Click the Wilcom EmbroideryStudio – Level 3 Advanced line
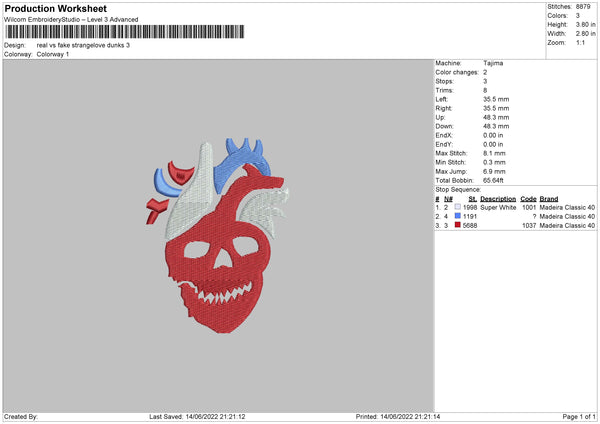This screenshot has height=424, width=600. (x=71, y=20)
